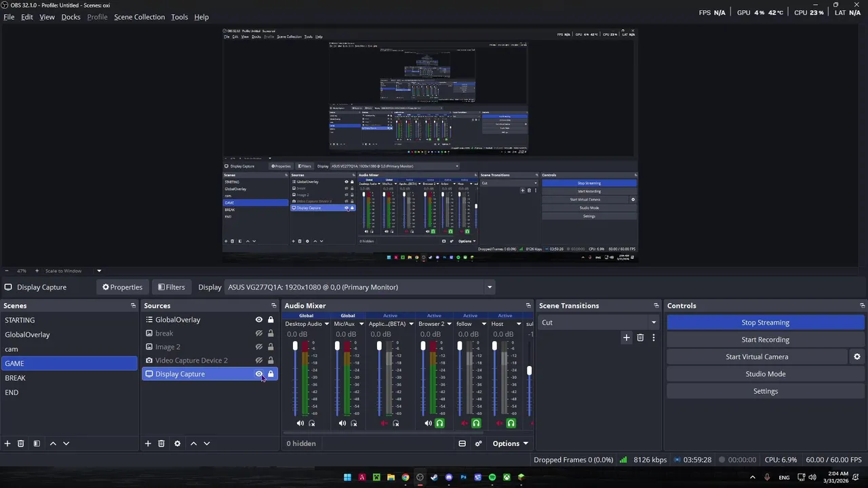Open virtual camera settings gear
Viewport: 868px width, 488px height.
[857, 357]
